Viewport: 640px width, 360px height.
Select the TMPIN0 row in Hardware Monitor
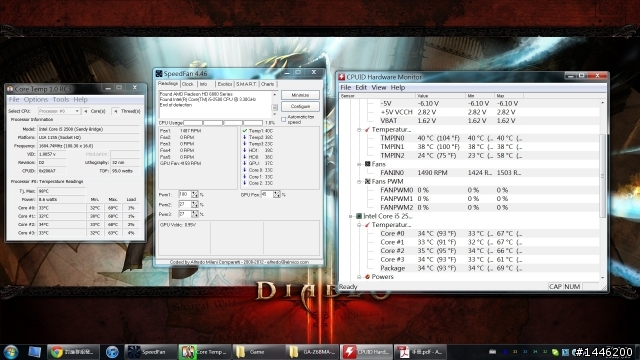click(469, 138)
